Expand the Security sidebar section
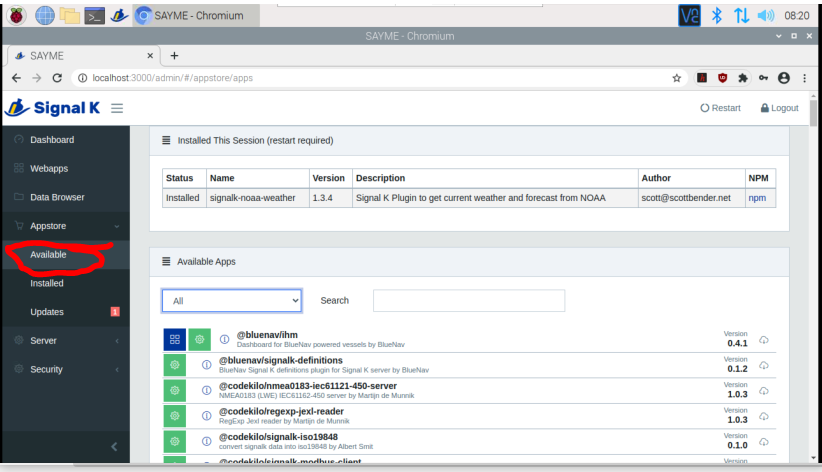822x472 pixels. pos(66,369)
